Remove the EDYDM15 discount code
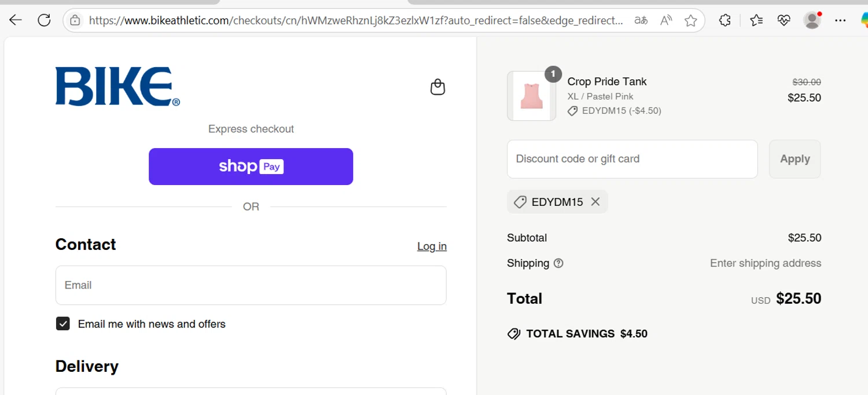This screenshot has width=868, height=395. (595, 202)
